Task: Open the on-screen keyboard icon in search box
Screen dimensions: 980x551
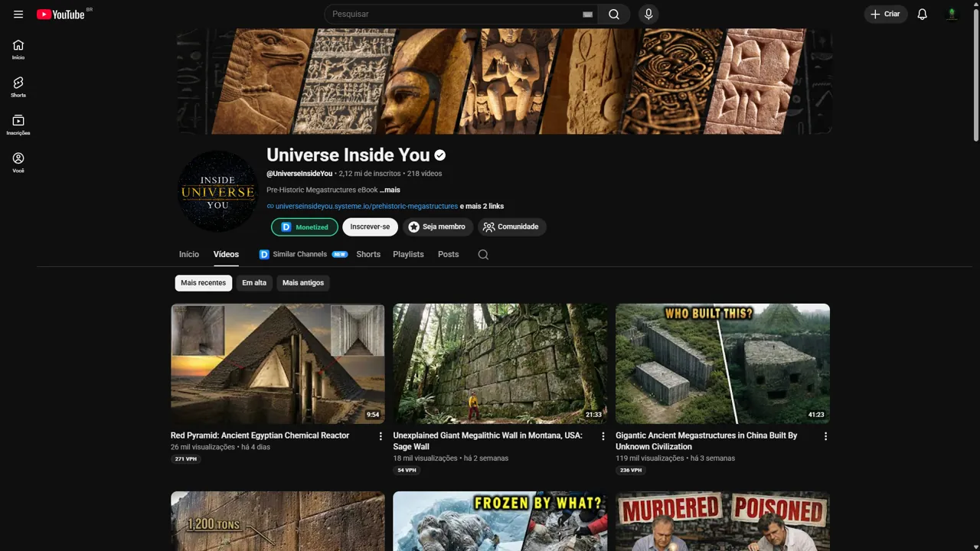Action: (587, 15)
